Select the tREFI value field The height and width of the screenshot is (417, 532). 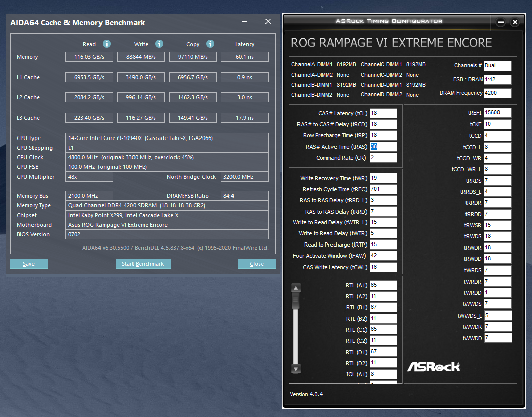tap(497, 113)
